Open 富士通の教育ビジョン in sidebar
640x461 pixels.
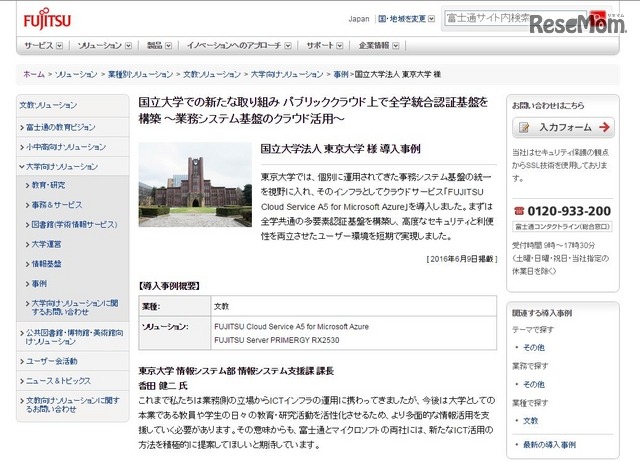(60, 127)
